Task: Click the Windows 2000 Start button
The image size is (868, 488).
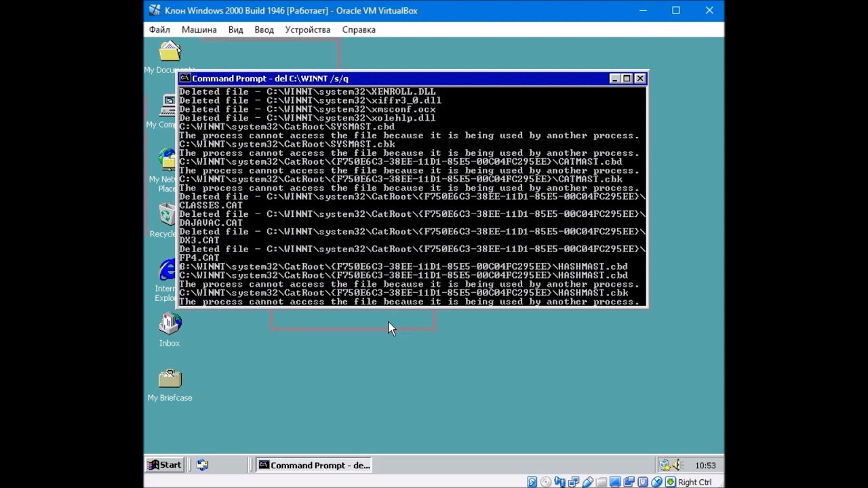Action: tap(165, 465)
